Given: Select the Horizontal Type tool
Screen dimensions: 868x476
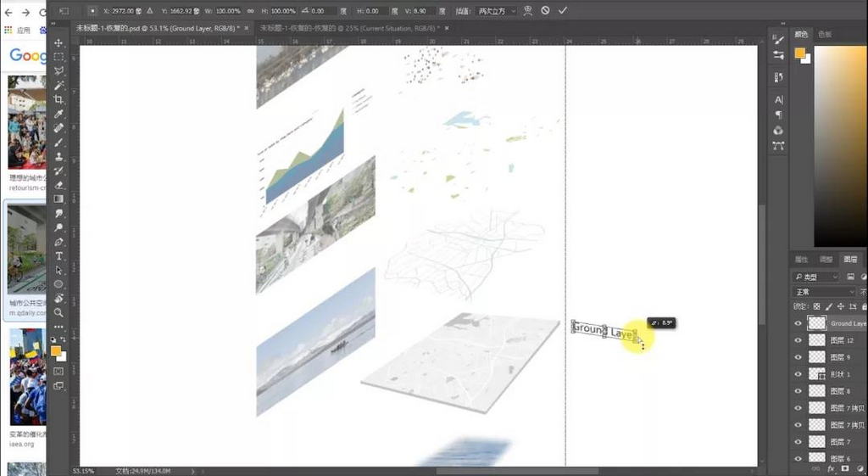Looking at the screenshot, I should [58, 255].
